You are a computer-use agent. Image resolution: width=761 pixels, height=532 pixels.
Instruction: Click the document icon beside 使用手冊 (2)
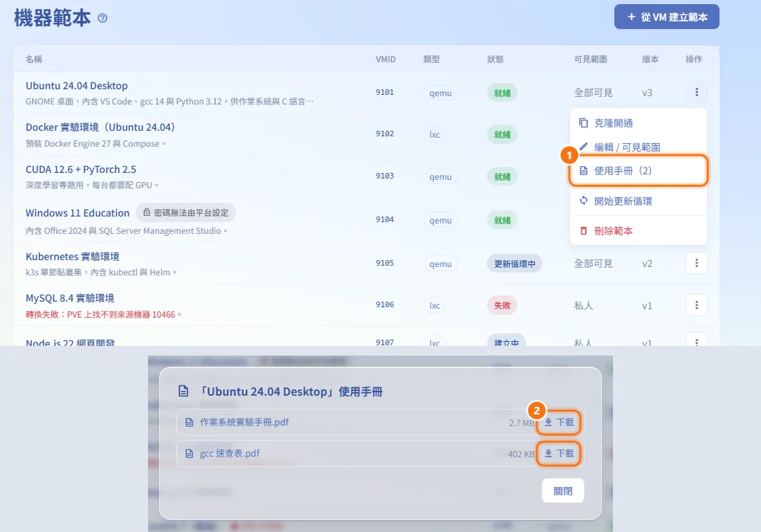pos(583,170)
